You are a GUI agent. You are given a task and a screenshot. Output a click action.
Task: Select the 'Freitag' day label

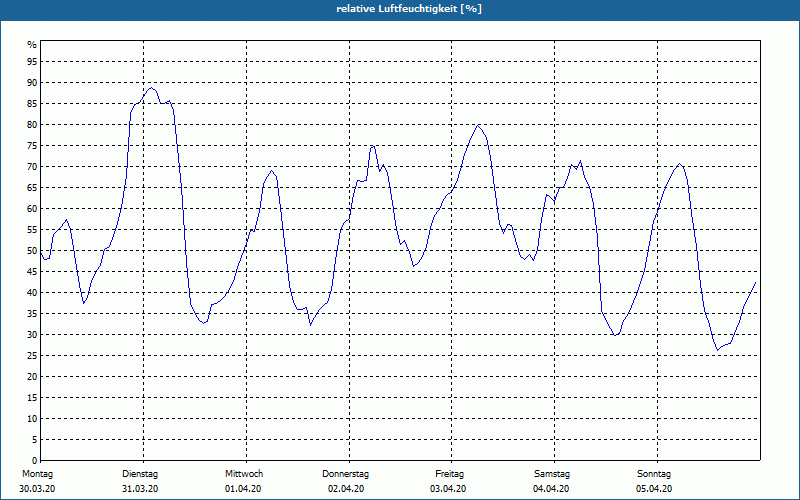click(x=449, y=474)
